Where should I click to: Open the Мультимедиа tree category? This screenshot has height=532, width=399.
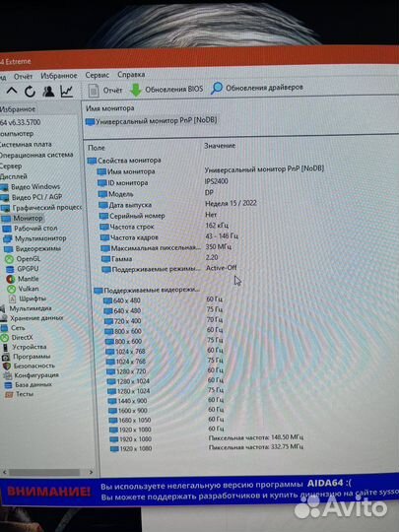coord(27,308)
